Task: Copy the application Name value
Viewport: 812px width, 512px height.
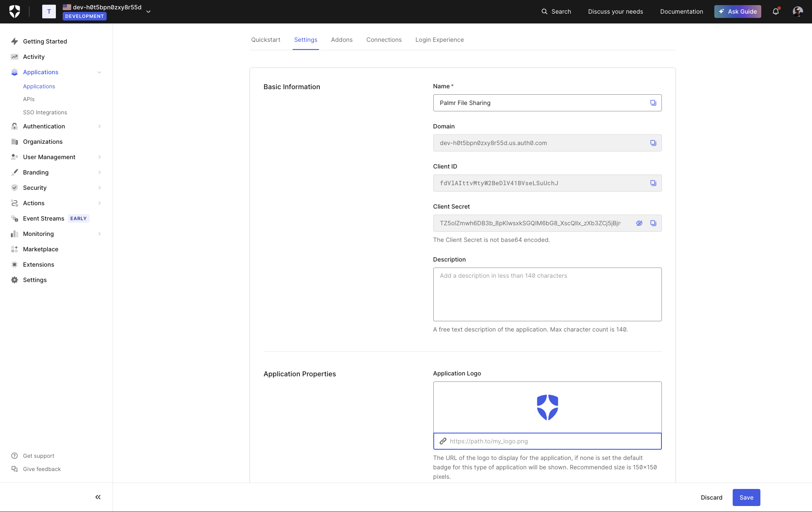Action: point(653,103)
